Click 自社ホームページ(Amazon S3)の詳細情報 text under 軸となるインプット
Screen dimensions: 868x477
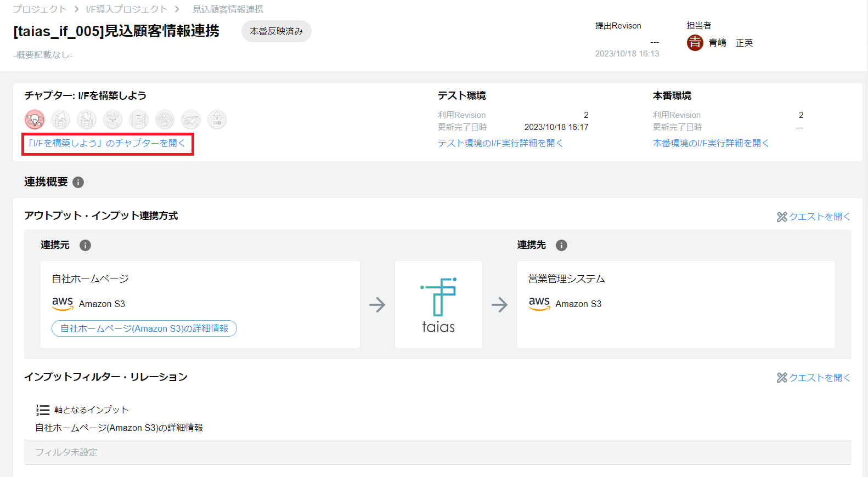[x=119, y=428]
